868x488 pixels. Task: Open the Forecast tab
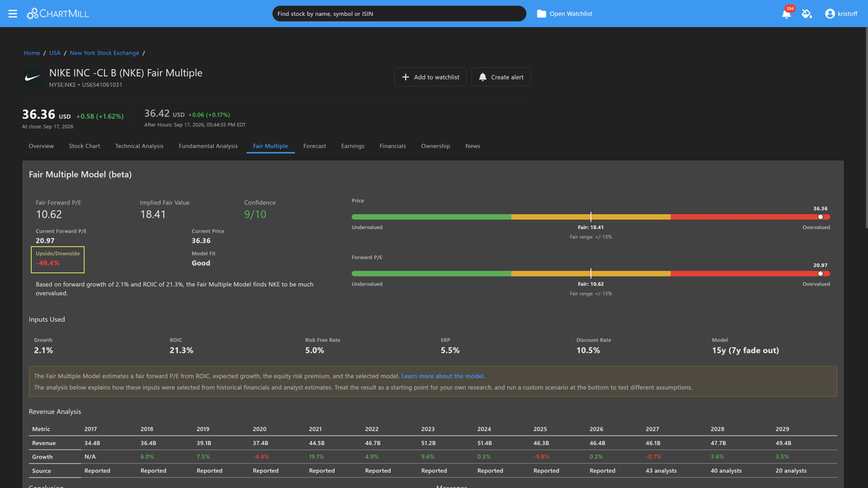tap(315, 146)
